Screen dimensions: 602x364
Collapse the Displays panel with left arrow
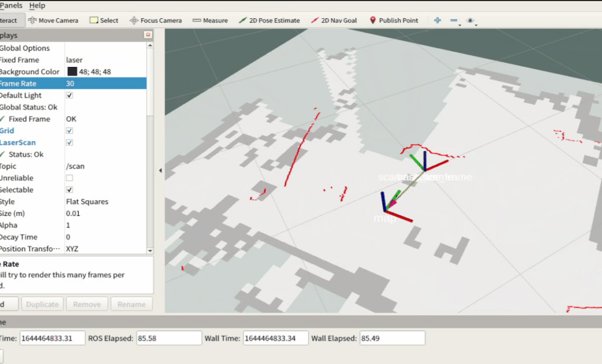coord(160,170)
